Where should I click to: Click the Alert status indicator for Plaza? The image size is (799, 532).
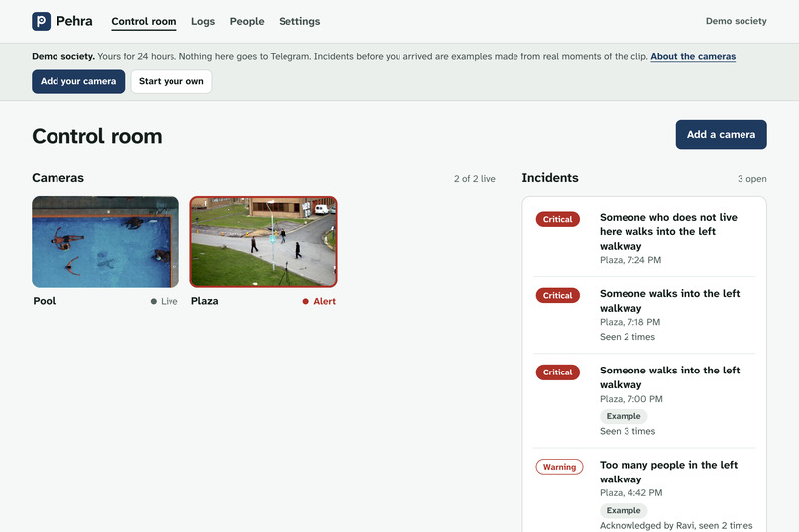pyautogui.click(x=319, y=301)
